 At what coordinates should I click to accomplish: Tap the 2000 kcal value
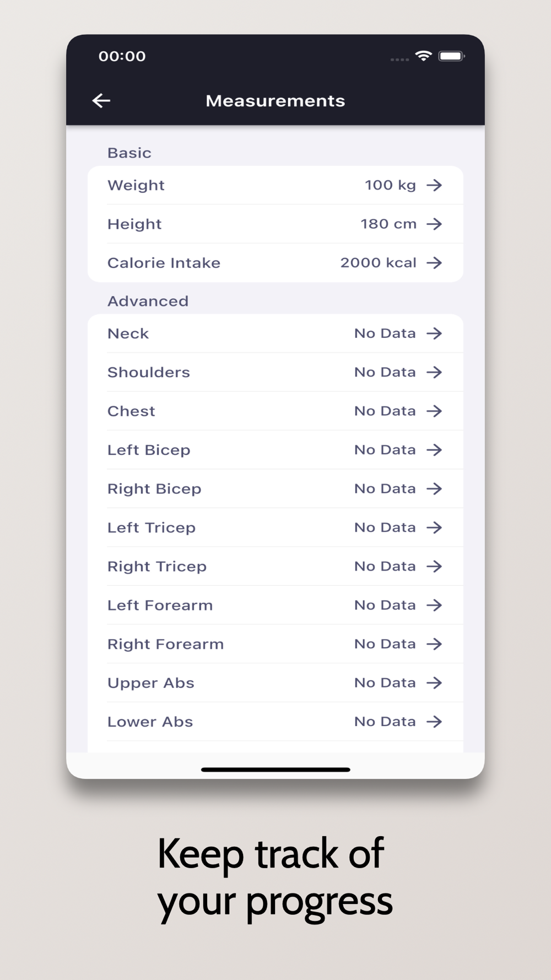coord(378,263)
